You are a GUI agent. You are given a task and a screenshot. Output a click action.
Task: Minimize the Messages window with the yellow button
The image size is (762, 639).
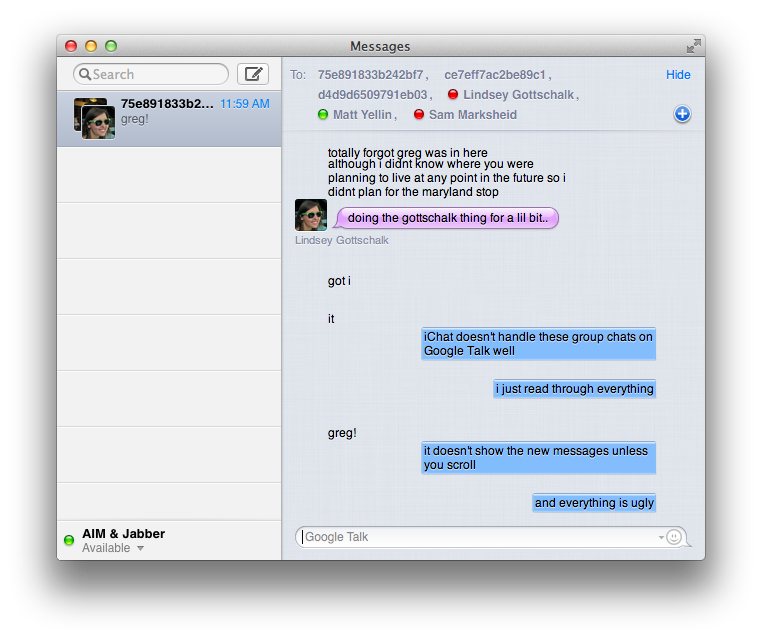coord(91,46)
